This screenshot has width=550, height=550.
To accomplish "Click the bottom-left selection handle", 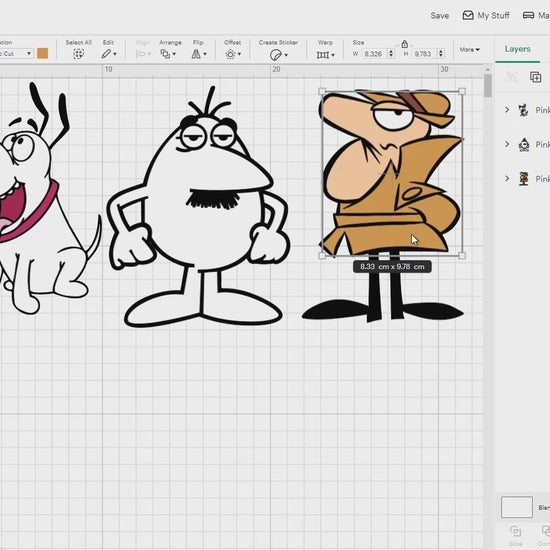I will (x=322, y=256).
